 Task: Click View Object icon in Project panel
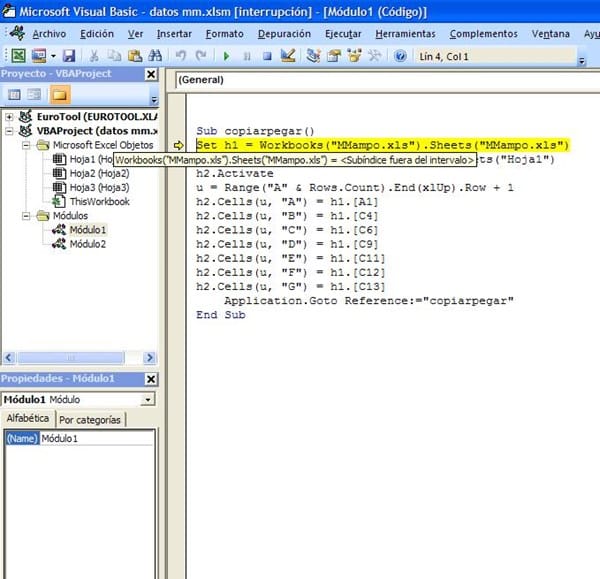tap(35, 95)
